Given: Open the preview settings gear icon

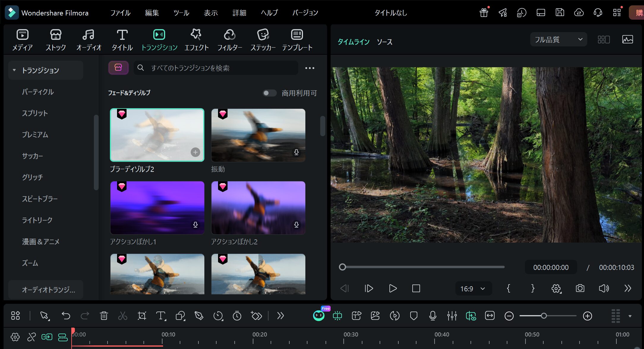Looking at the screenshot, I should coord(556,288).
